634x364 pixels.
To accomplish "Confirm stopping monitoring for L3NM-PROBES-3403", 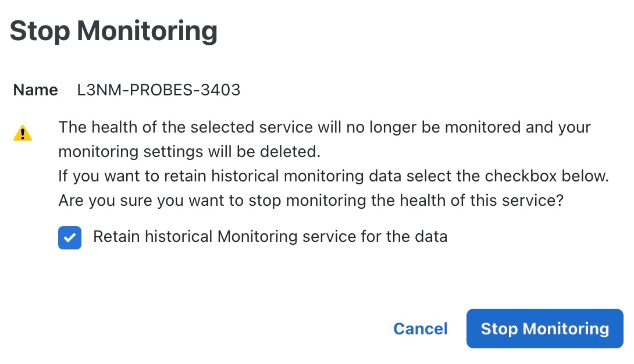I will click(544, 329).
